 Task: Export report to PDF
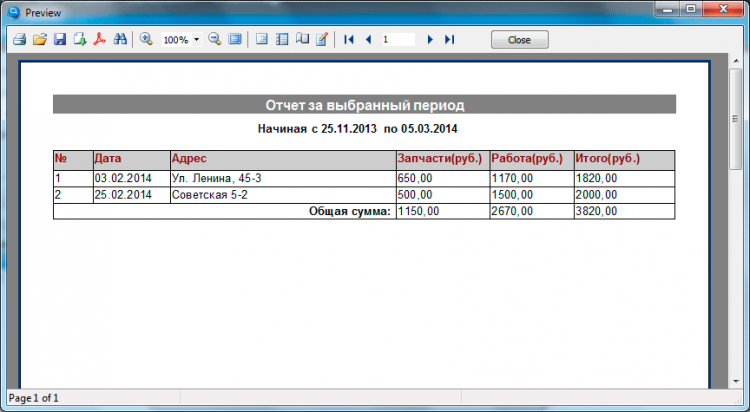point(99,39)
